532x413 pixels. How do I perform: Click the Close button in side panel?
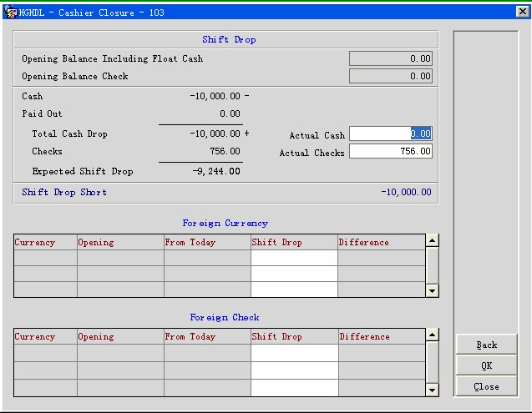coord(486,386)
